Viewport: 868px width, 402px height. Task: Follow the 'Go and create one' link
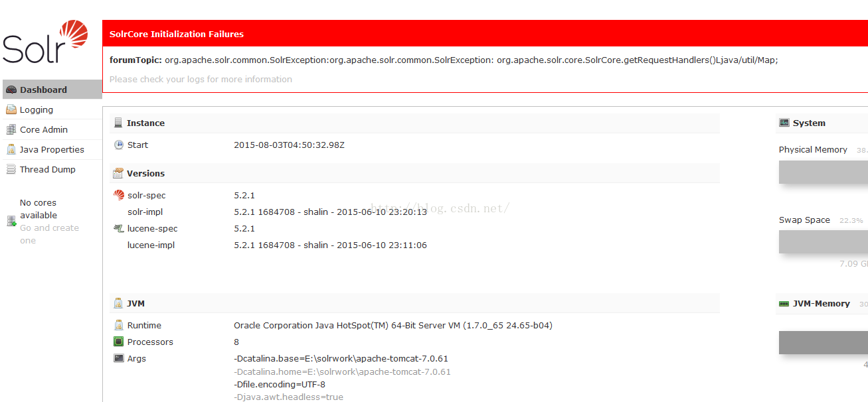[x=49, y=234]
